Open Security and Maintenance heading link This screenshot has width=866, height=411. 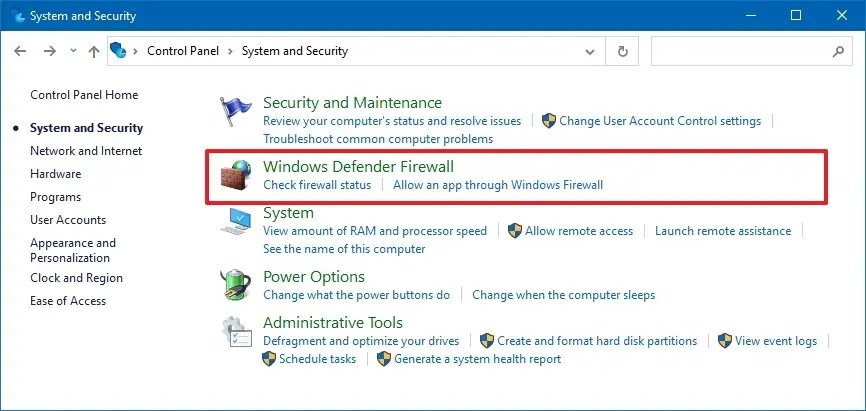click(352, 103)
